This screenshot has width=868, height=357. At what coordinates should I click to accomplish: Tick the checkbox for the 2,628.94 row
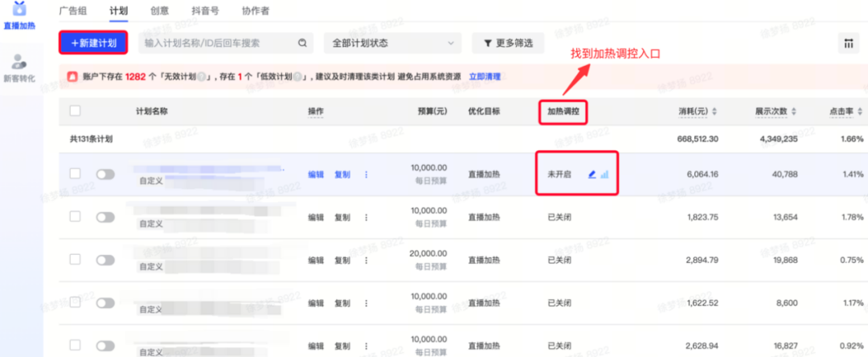point(75,346)
